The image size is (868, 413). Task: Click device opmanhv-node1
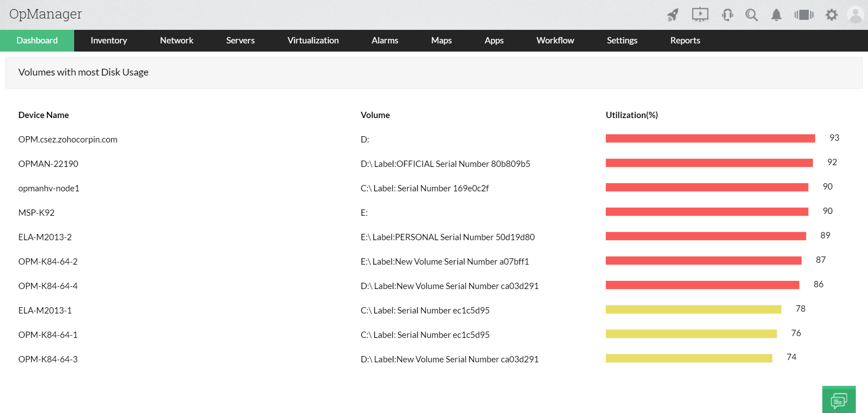49,189
